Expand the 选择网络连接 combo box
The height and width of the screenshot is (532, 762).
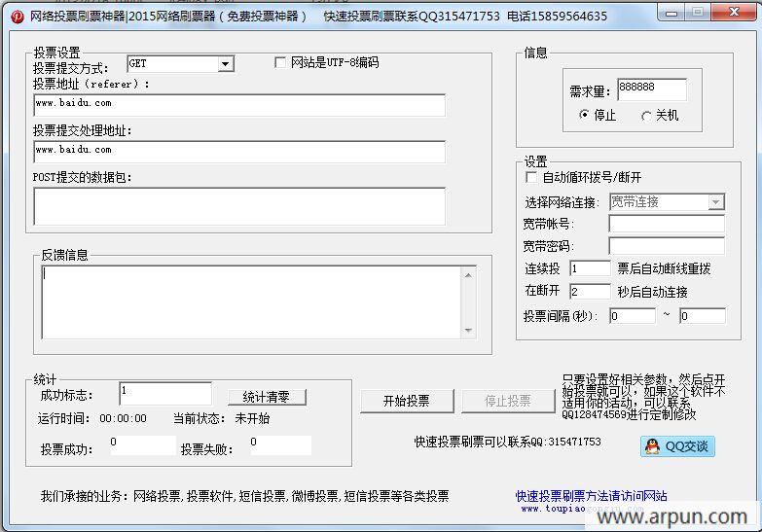[716, 202]
